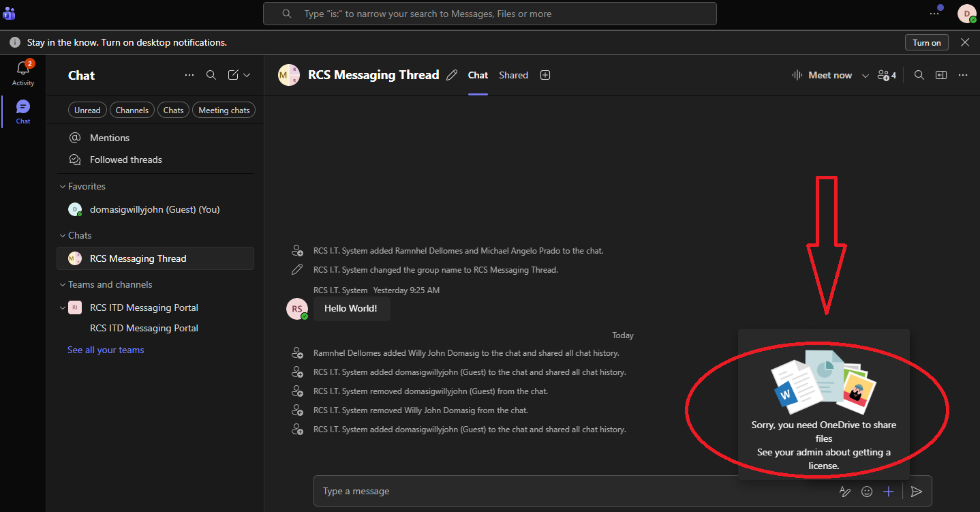The image size is (980, 512).
Task: Open the emoji picker smiley icon
Action: pyautogui.click(x=867, y=491)
